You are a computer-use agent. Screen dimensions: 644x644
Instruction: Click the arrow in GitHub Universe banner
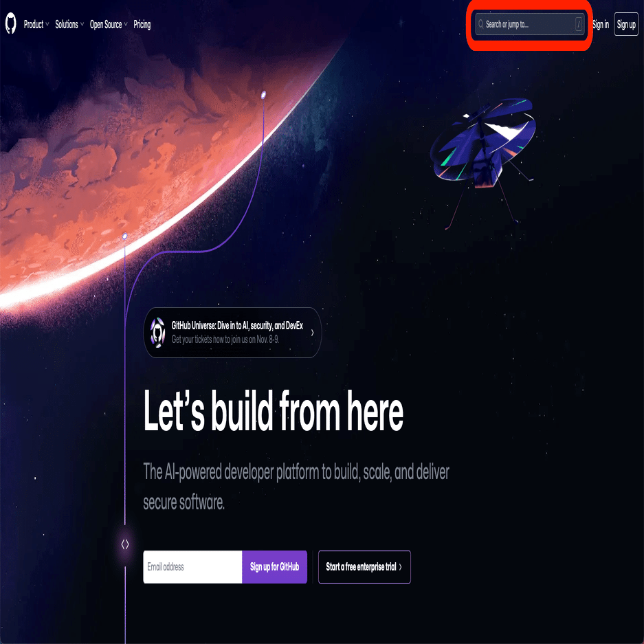pyautogui.click(x=313, y=333)
